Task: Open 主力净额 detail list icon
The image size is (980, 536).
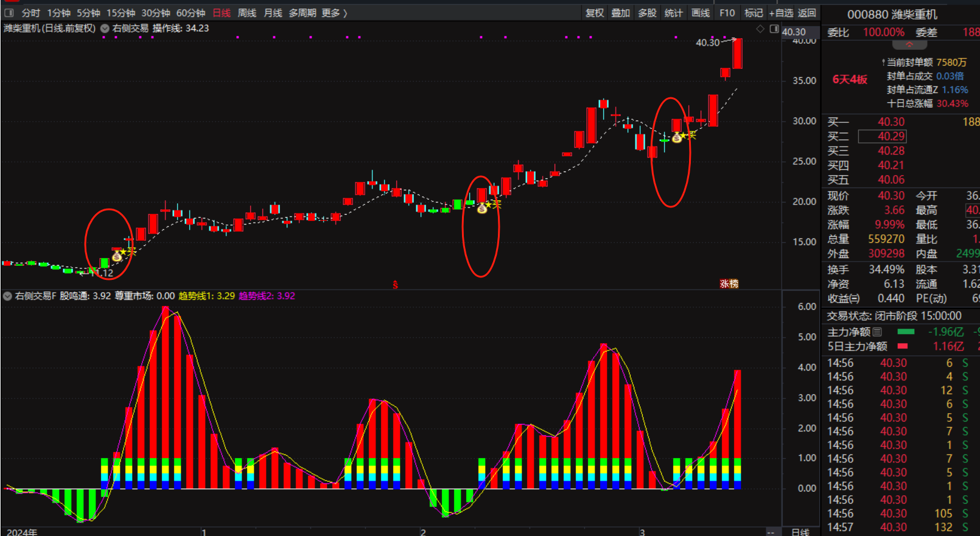Action: 877,332
